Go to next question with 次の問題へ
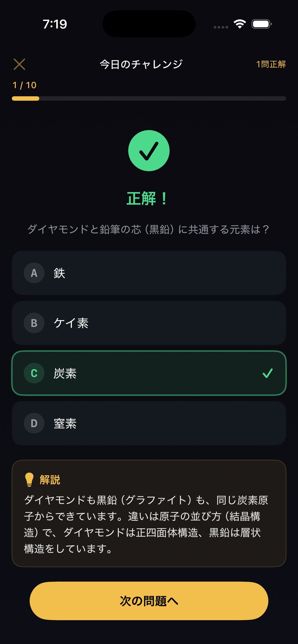 pyautogui.click(x=149, y=601)
